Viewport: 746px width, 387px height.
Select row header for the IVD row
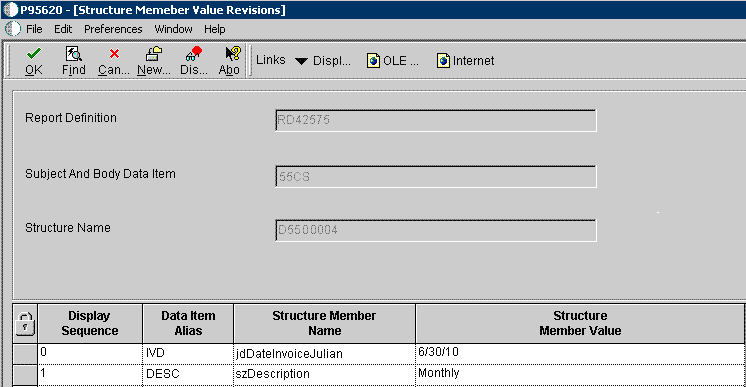[x=25, y=354]
